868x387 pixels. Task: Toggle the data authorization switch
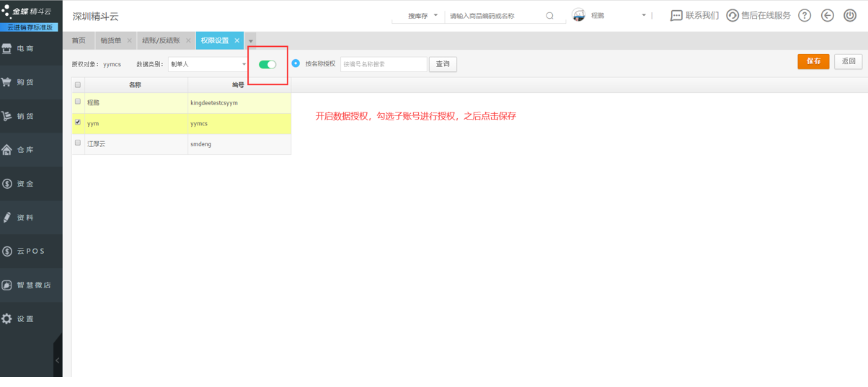point(267,64)
